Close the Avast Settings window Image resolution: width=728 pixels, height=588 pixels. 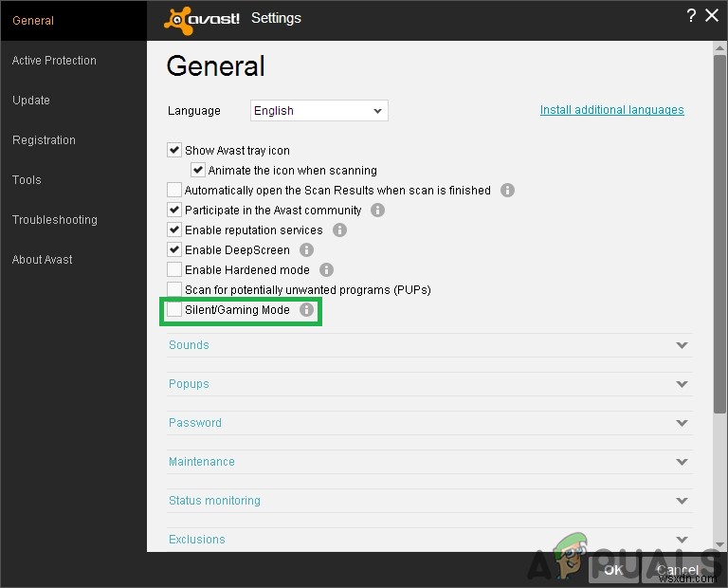(712, 15)
